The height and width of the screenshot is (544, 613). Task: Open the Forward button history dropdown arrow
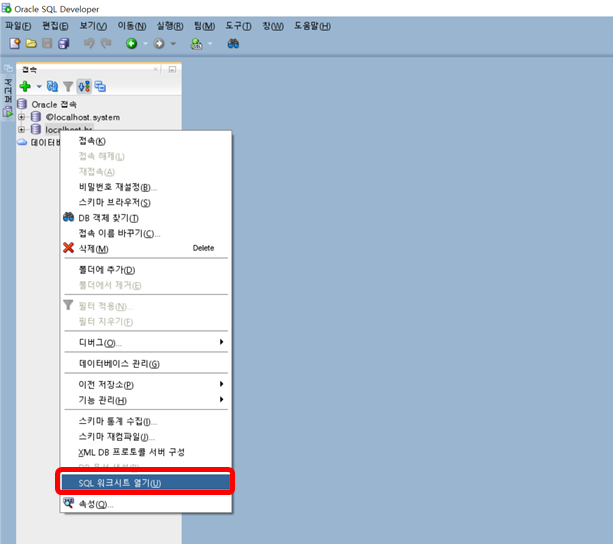[x=173, y=43]
